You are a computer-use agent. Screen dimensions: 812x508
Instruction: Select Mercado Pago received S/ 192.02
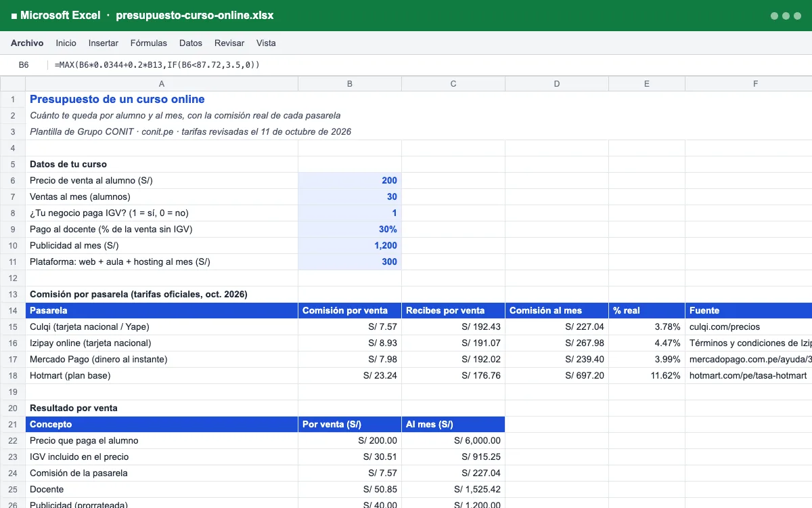coord(453,359)
